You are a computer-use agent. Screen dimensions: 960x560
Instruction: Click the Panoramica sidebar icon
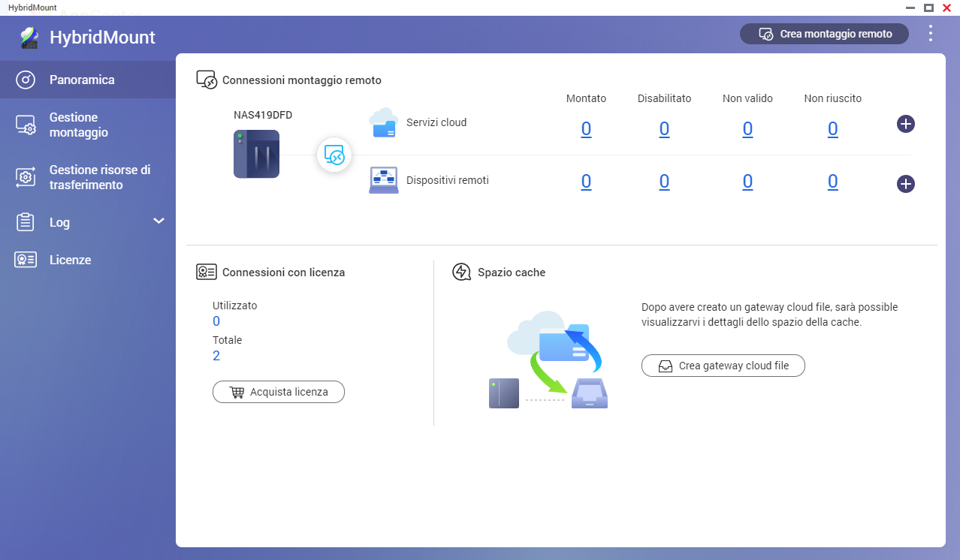(26, 80)
